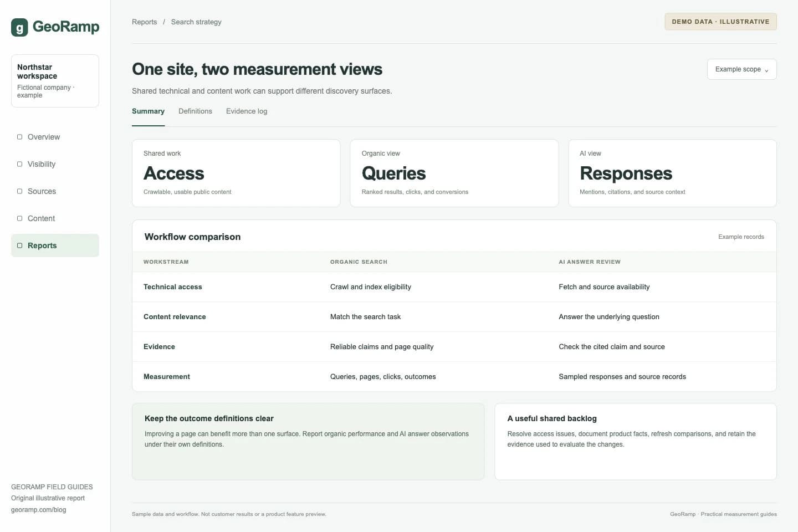Screen dimensions: 798x532
Task: Click the 'Keep the outcome definitions clear' heading
Action: pos(209,419)
